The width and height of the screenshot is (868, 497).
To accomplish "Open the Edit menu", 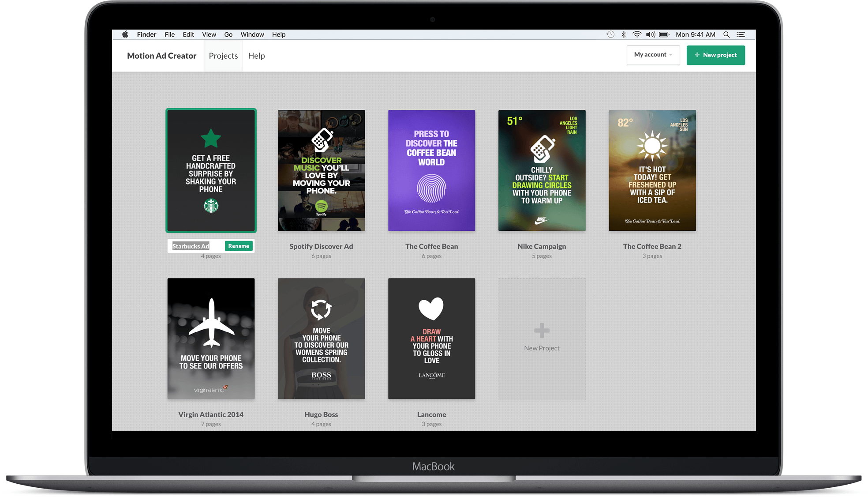I will [x=188, y=34].
